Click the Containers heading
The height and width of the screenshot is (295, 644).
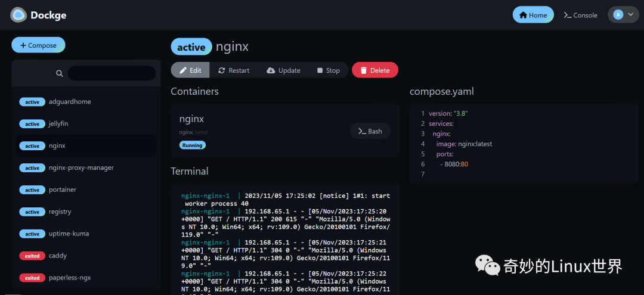(194, 91)
